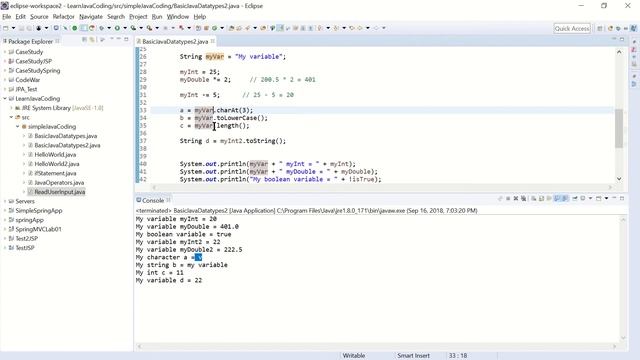Click the Save toolbar icon

pos(22,28)
